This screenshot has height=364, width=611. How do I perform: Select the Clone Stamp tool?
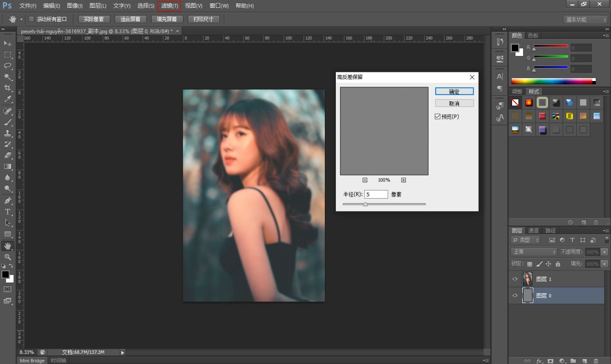pyautogui.click(x=8, y=134)
